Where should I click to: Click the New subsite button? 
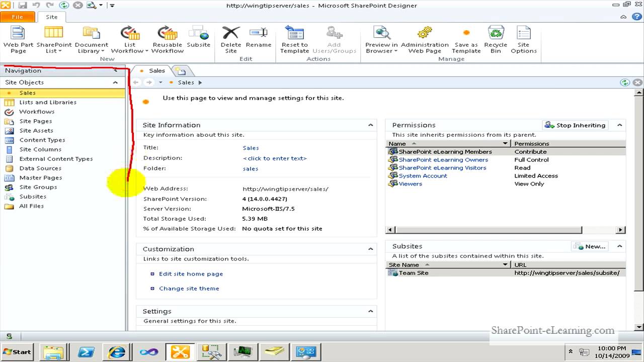[x=590, y=246]
